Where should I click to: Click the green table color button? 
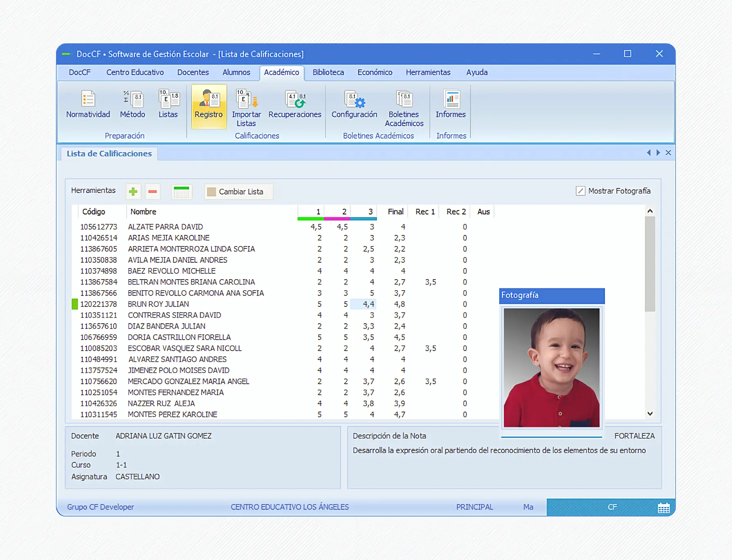tap(181, 191)
